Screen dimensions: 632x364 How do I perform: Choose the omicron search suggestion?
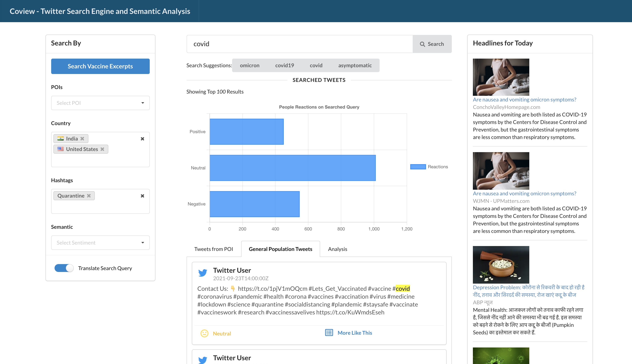(x=250, y=66)
